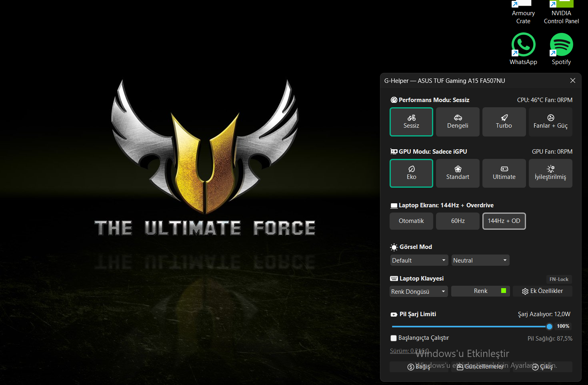Click the G-Helper window title text
588x385 pixels.
tap(444, 81)
